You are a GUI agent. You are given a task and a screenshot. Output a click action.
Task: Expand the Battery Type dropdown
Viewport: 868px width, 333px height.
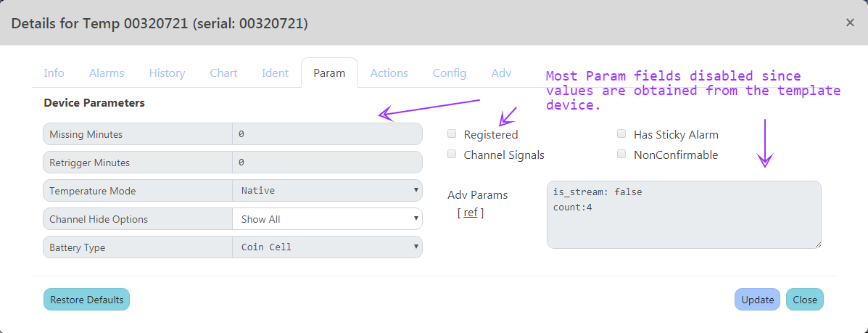point(327,247)
